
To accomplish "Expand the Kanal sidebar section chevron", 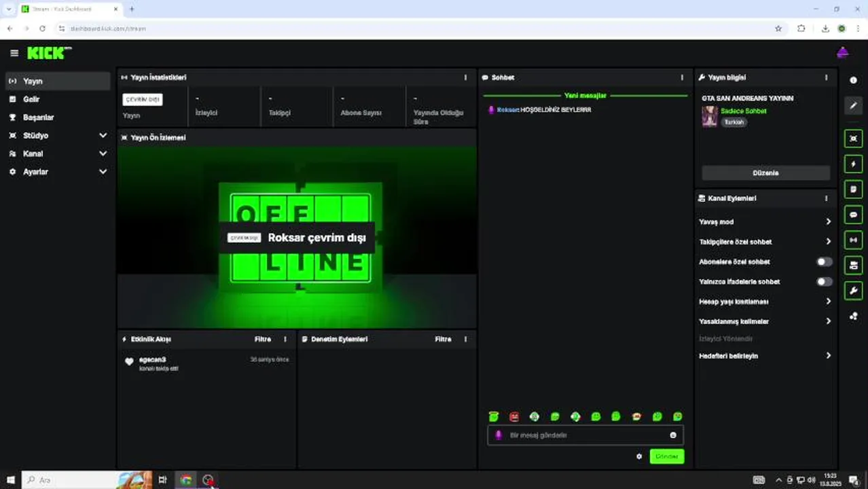I will pyautogui.click(x=103, y=153).
